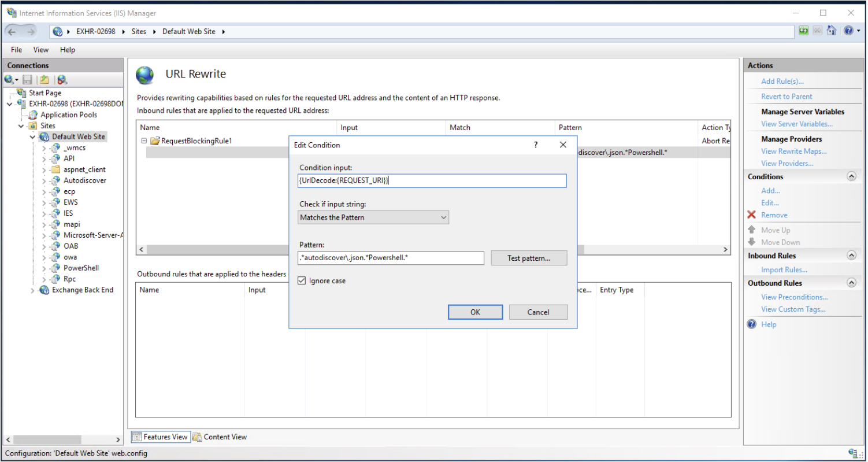This screenshot has height=462, width=868.
Task: Click OK in Edit Condition dialog
Action: click(x=475, y=312)
